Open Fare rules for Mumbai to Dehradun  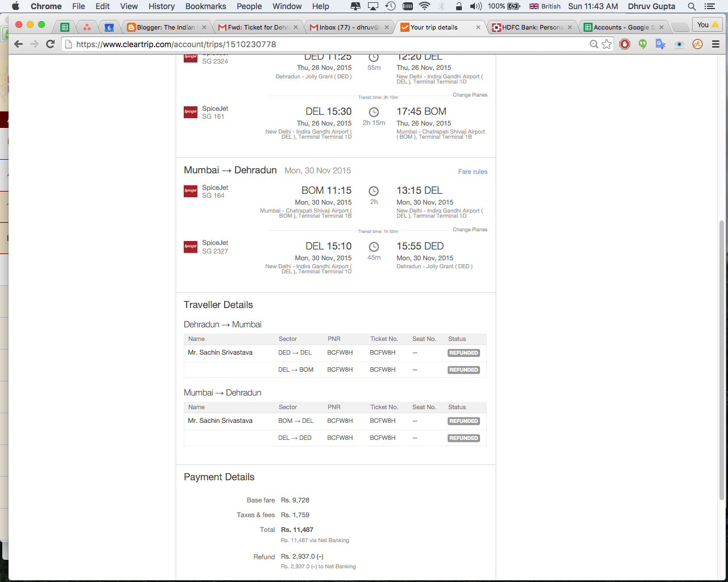473,172
